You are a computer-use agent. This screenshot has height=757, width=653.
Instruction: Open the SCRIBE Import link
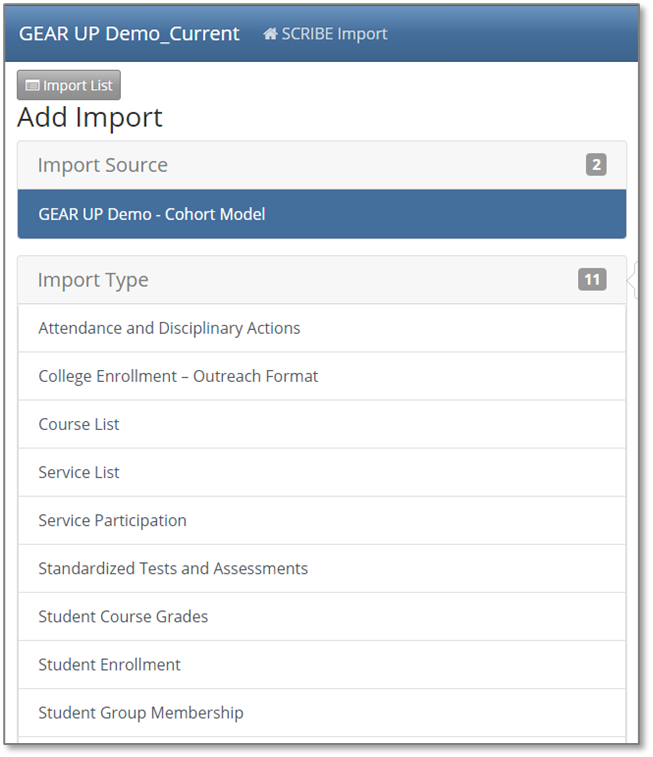click(x=334, y=34)
